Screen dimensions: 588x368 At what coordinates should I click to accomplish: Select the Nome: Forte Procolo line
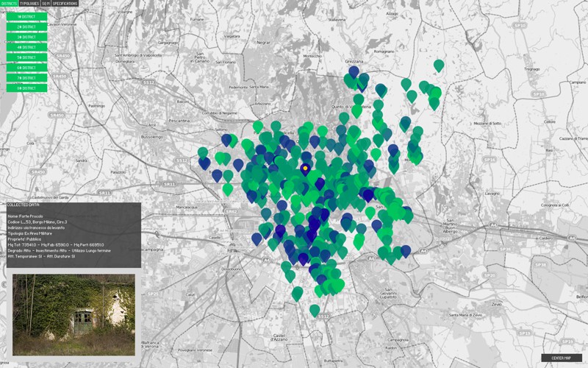(x=26, y=216)
